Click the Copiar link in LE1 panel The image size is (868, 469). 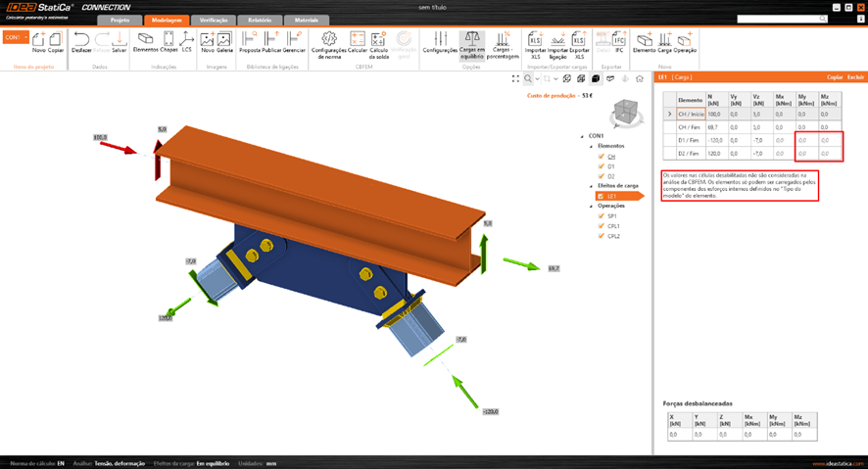click(835, 76)
